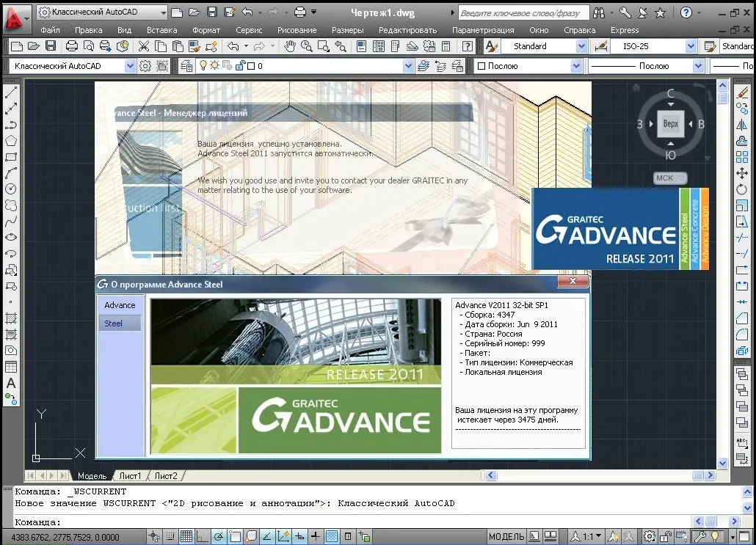Expand the Undo history arrow in Standard toolbar

246,46
